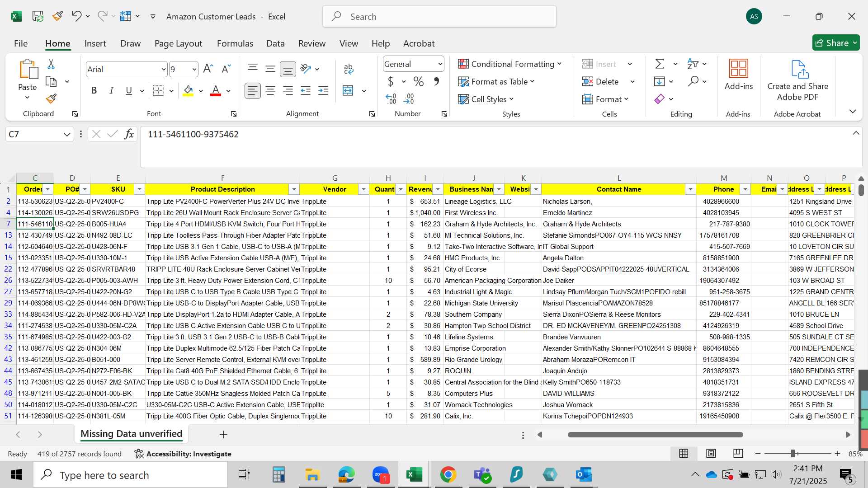
Task: Toggle Underline formatting
Action: click(x=129, y=91)
